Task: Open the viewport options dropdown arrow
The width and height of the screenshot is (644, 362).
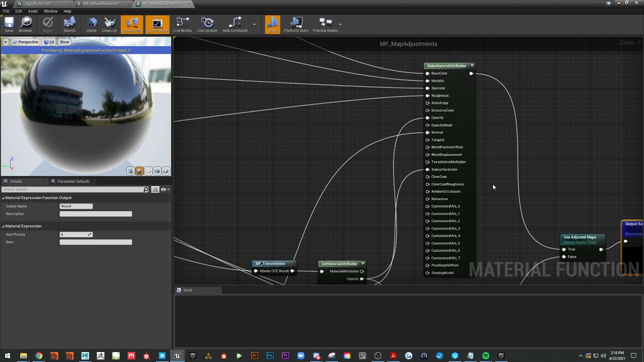Action: point(6,42)
